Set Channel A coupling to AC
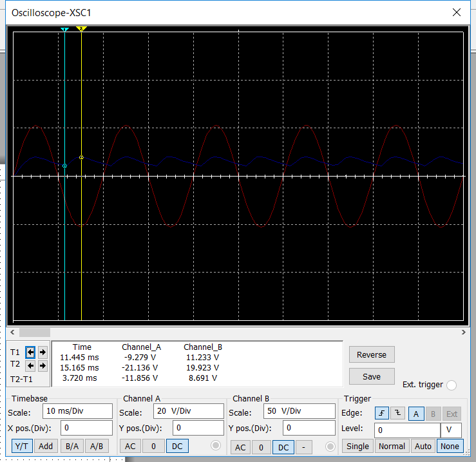Viewport: 476px width, 462px height. point(130,446)
